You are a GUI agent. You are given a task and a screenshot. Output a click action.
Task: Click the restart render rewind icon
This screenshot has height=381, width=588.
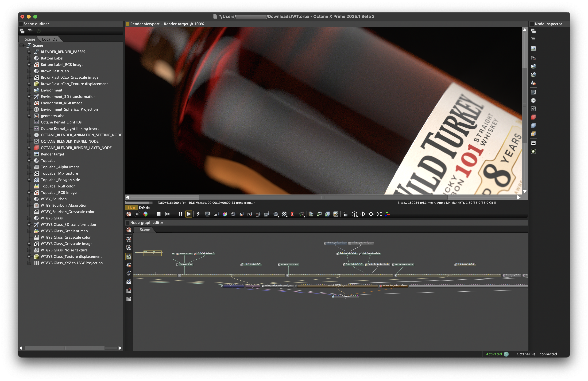(167, 214)
